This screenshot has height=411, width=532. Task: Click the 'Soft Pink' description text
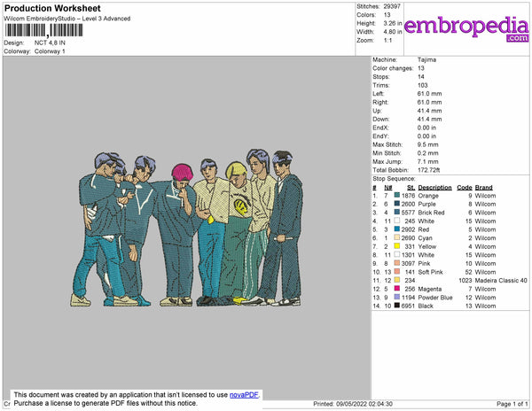point(431,272)
